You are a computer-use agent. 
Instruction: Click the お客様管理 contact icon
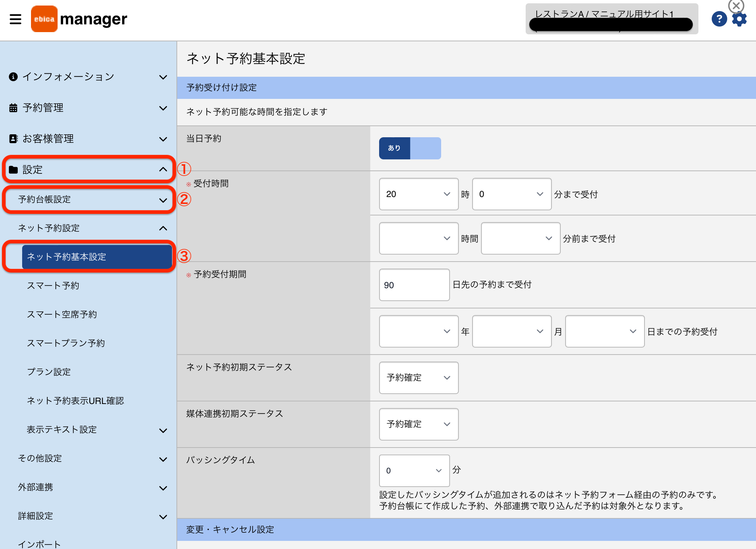pyautogui.click(x=13, y=139)
